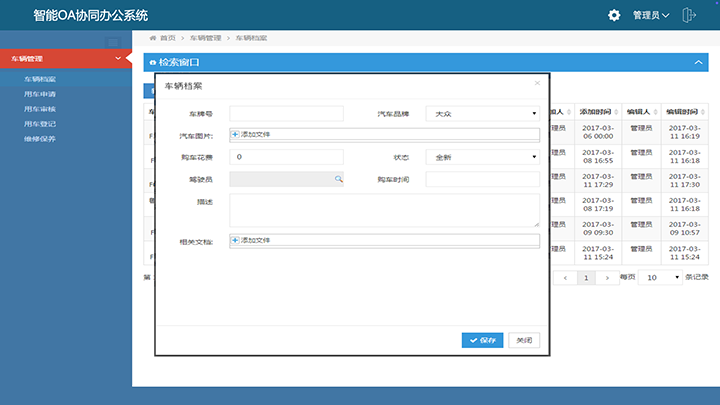Viewport: 720px width, 405px height.
Task: Open 用车申请 in the sidebar
Action: [x=40, y=93]
